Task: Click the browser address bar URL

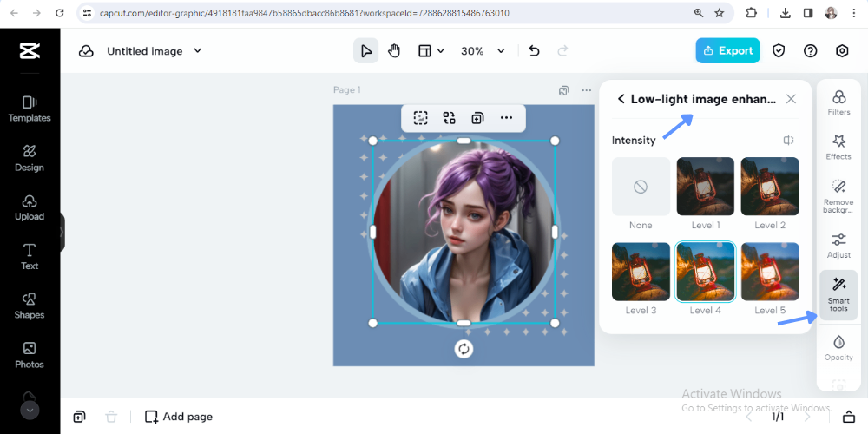Action: (x=305, y=13)
